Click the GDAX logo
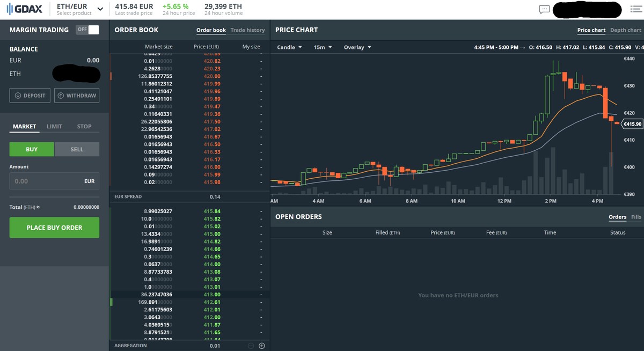Screen dimensions: 644x351 click(24, 9)
